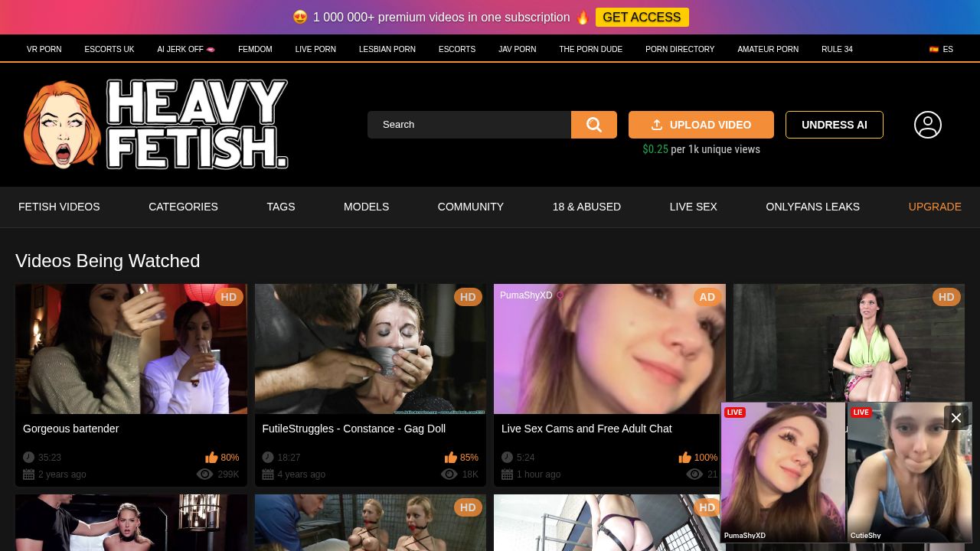Open The Porn Dude top link

tap(590, 49)
